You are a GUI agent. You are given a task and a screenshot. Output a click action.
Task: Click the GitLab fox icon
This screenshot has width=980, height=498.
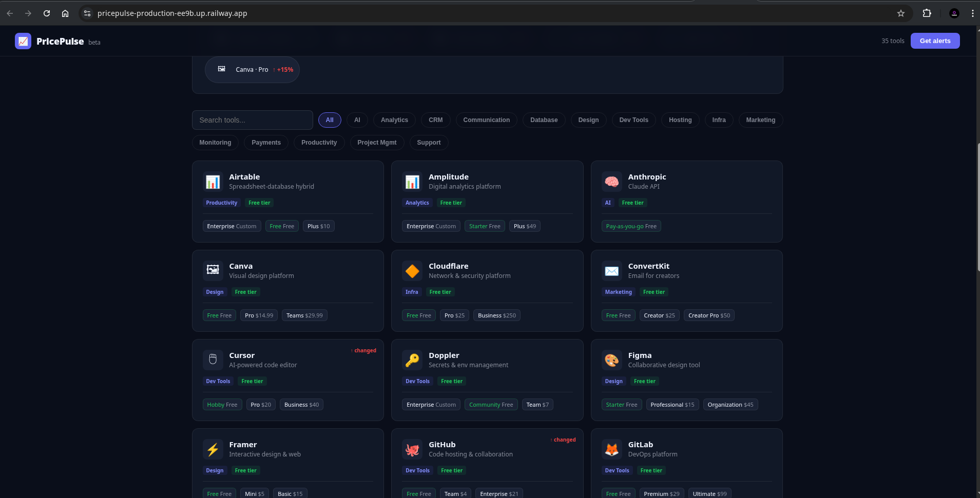[x=611, y=449]
